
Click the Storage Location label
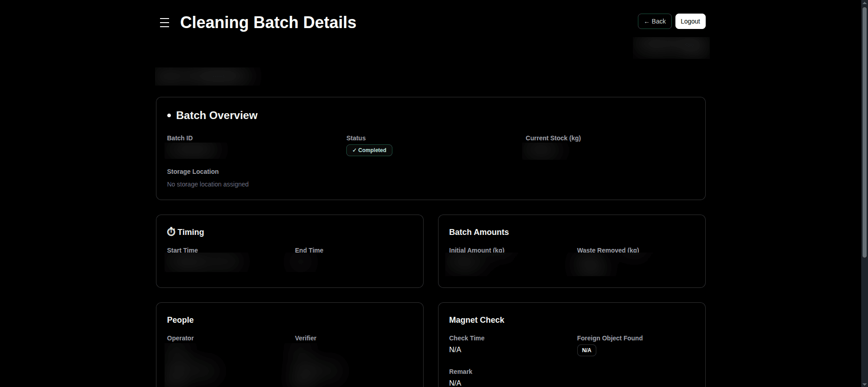[x=193, y=172]
